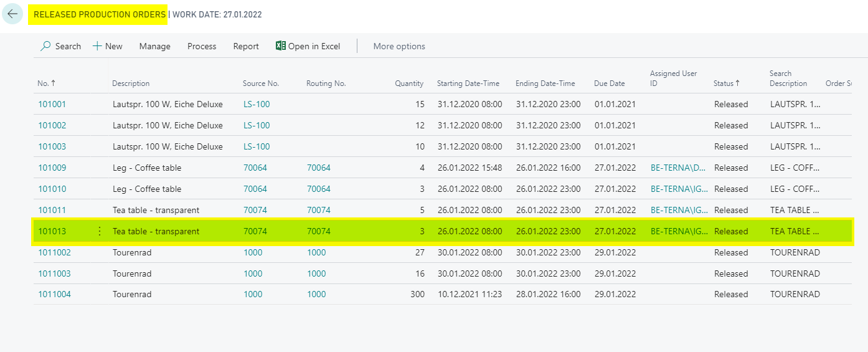Sort by No. column header
868x352 pixels.
tap(46, 83)
